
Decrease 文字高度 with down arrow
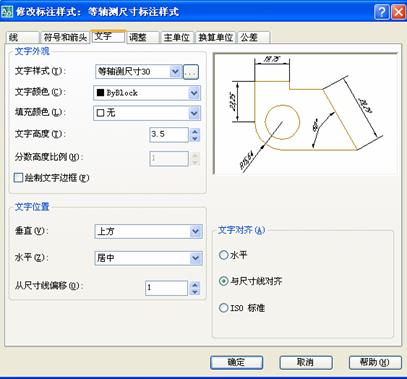195,138
